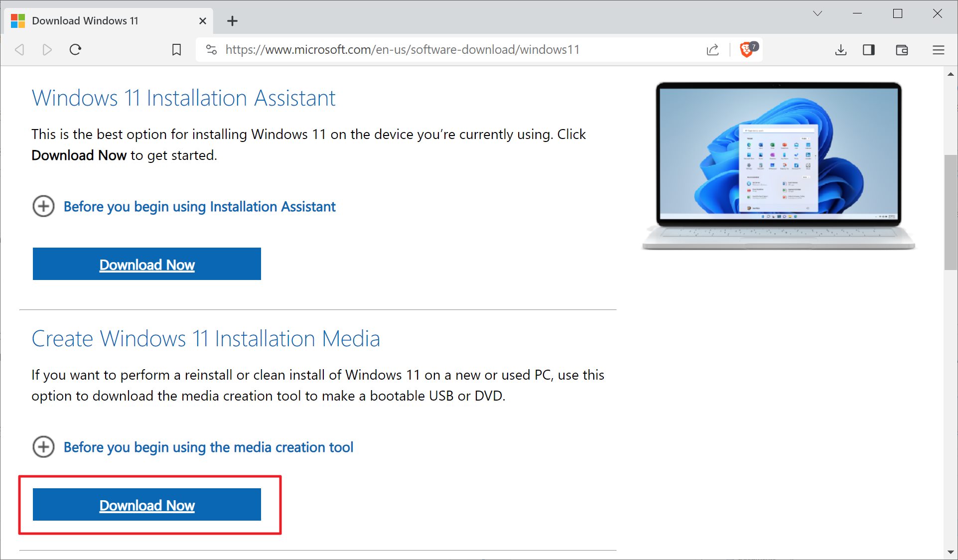
Task: Click the page reload icon
Action: click(x=75, y=49)
